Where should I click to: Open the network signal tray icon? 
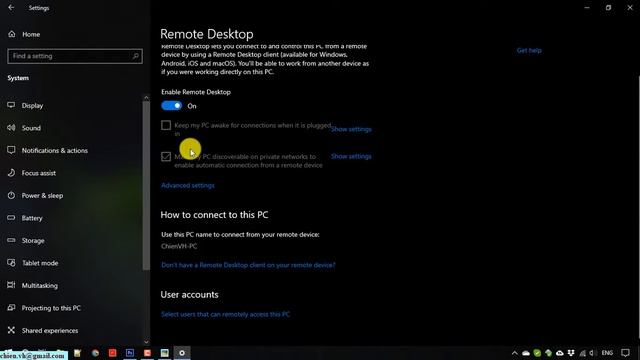click(x=582, y=353)
